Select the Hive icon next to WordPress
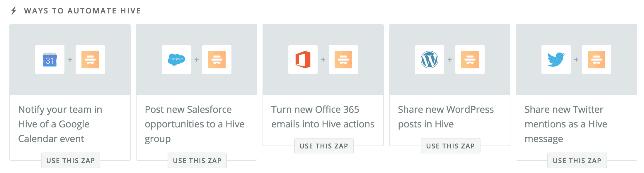The image size is (644, 173). pyautogui.click(x=470, y=59)
